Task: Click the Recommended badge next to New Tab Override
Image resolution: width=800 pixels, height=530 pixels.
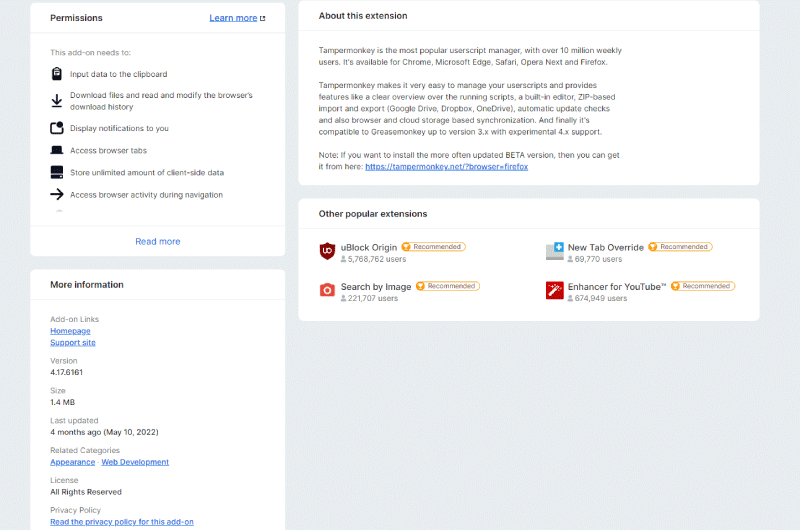Action: [x=680, y=247]
